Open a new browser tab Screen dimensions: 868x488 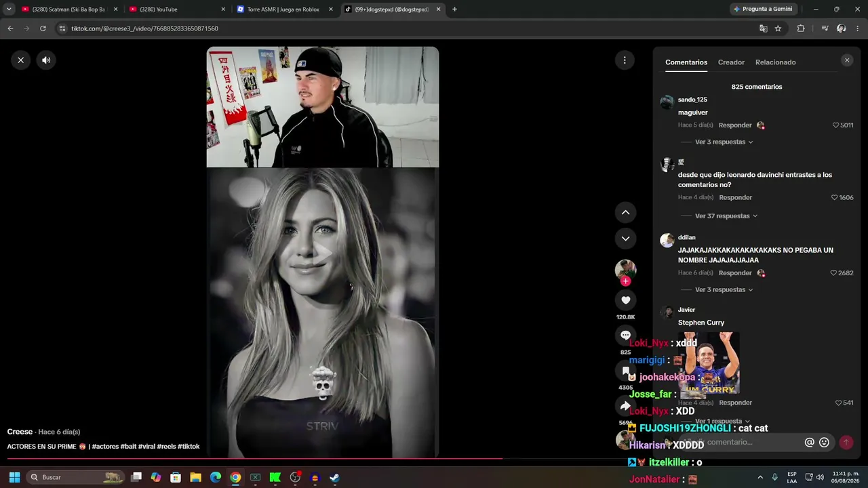click(454, 9)
